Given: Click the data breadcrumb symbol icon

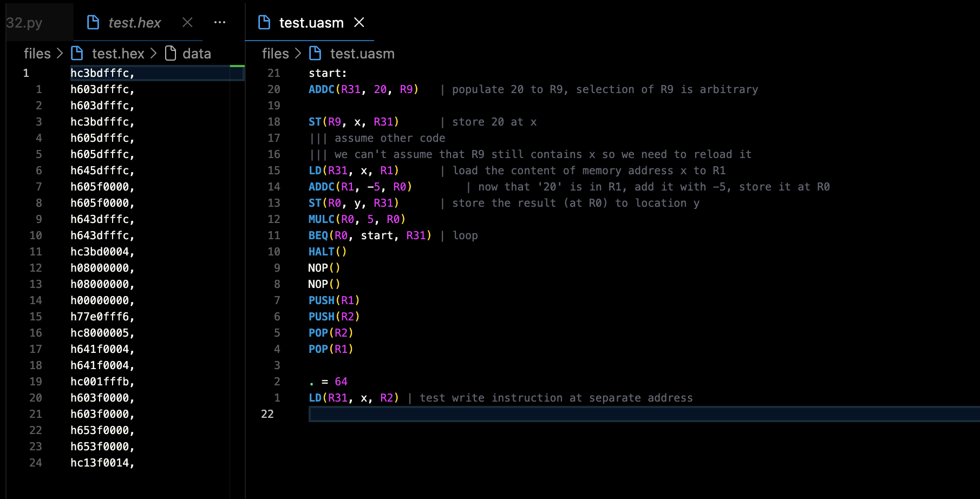Looking at the screenshot, I should tap(171, 53).
